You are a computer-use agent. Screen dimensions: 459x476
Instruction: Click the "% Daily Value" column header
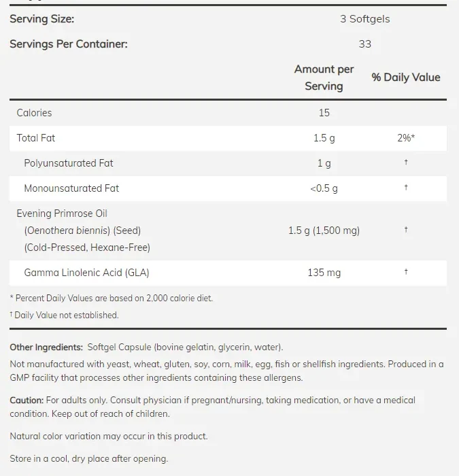pos(406,78)
